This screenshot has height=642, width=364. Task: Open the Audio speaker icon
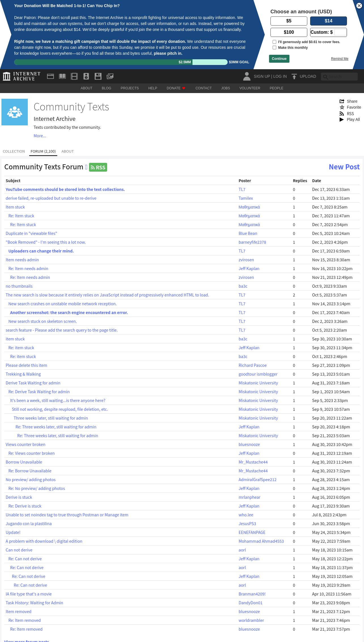coord(86,76)
